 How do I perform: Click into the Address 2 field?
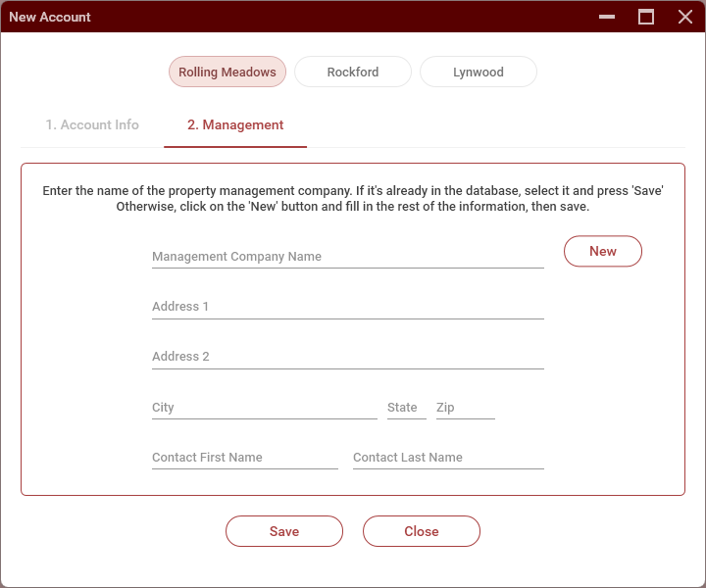pos(347,357)
